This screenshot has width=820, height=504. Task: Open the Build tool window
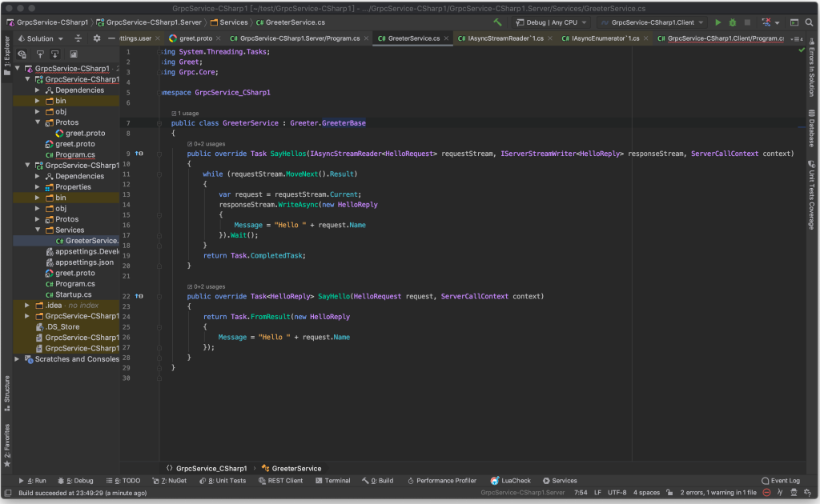click(378, 481)
